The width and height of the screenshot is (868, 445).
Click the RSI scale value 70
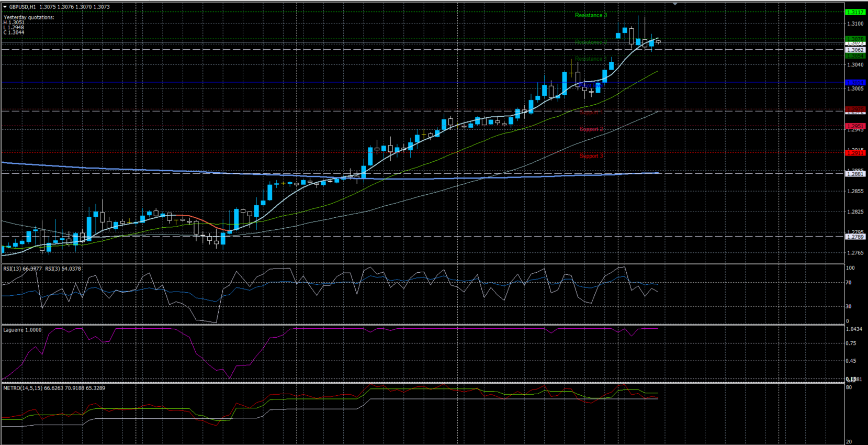point(849,283)
